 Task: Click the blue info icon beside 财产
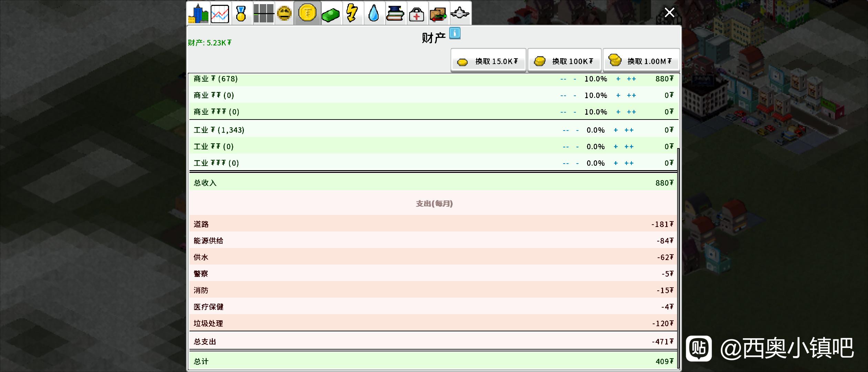(x=455, y=33)
